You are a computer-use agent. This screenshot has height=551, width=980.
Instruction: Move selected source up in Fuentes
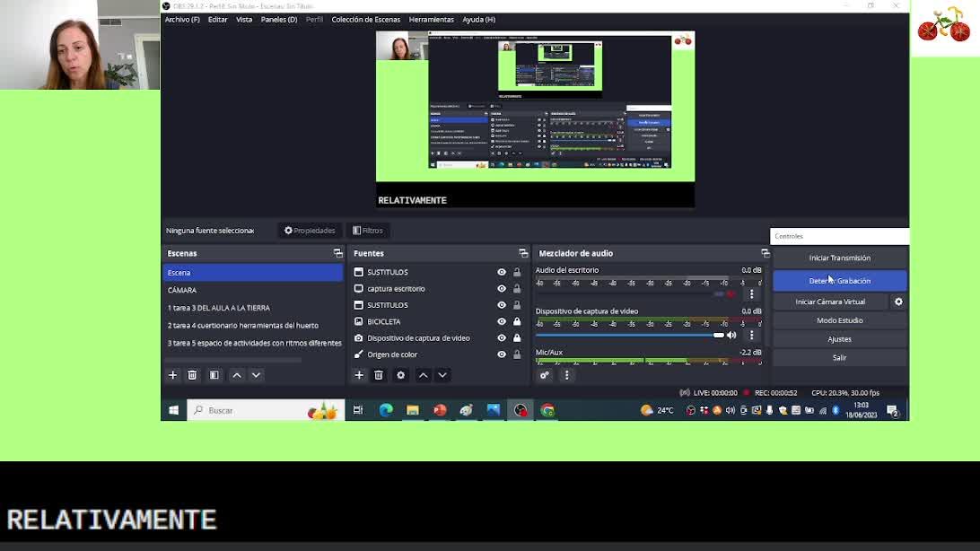pyautogui.click(x=423, y=375)
